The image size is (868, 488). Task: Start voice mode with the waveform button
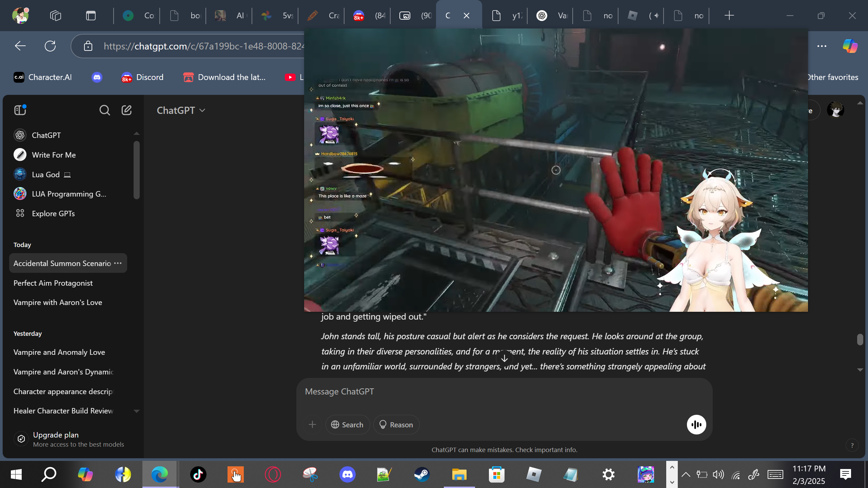(696, 425)
